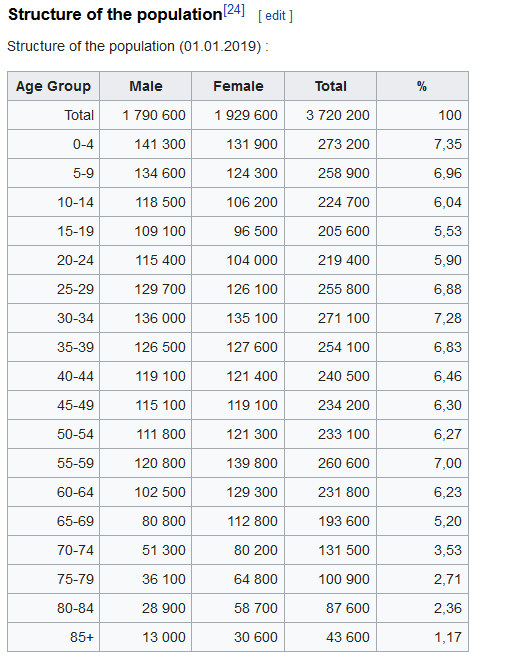Select the 45-49 age group label
Image resolution: width=509 pixels, height=660 pixels.
(x=53, y=405)
